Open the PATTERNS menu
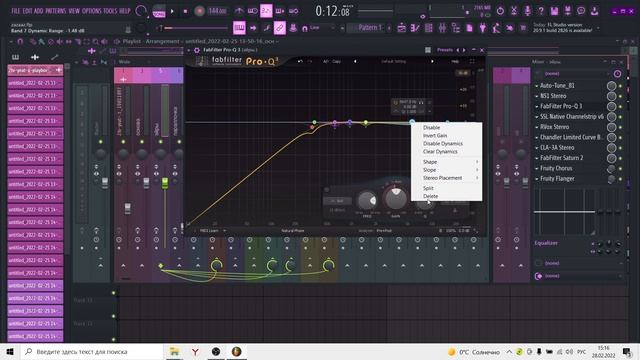Image resolution: width=640 pixels, height=360 pixels. coord(56,11)
